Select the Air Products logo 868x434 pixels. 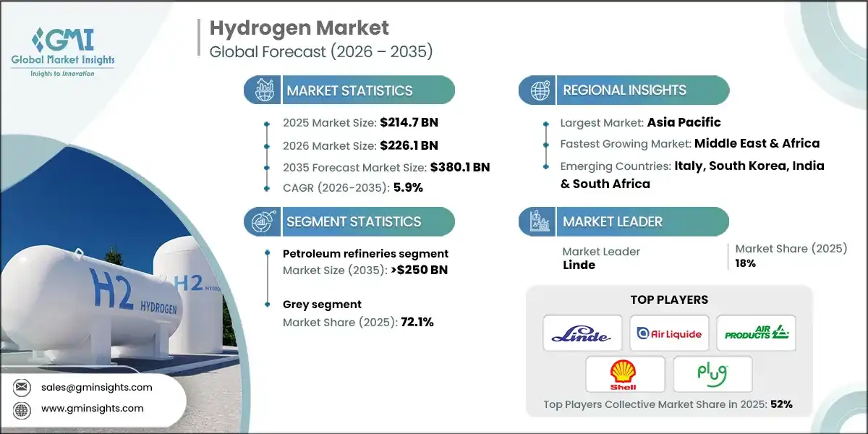tap(756, 333)
